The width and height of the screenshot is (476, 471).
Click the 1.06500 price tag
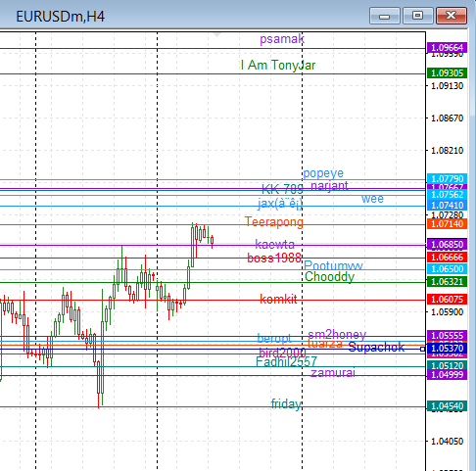(447, 269)
